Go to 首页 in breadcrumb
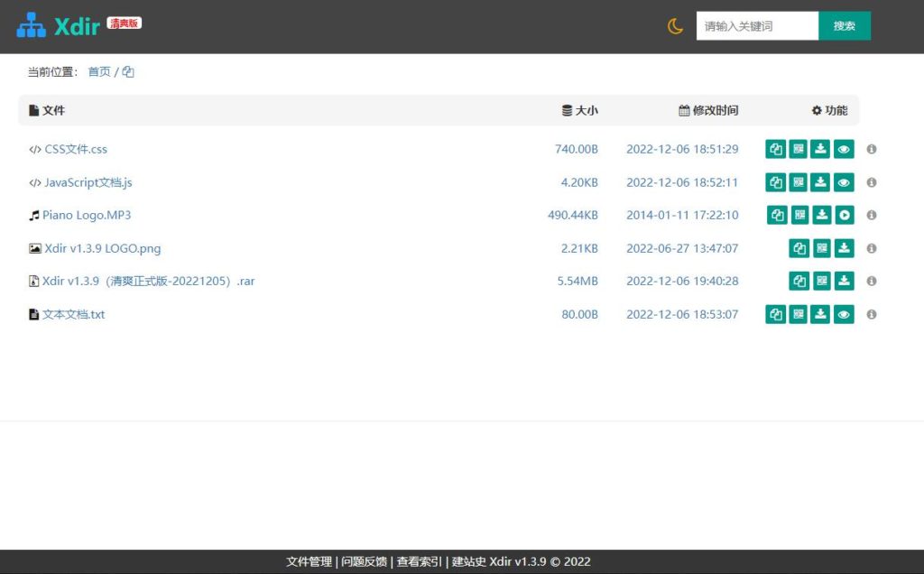The width and height of the screenshot is (924, 574). pos(99,72)
